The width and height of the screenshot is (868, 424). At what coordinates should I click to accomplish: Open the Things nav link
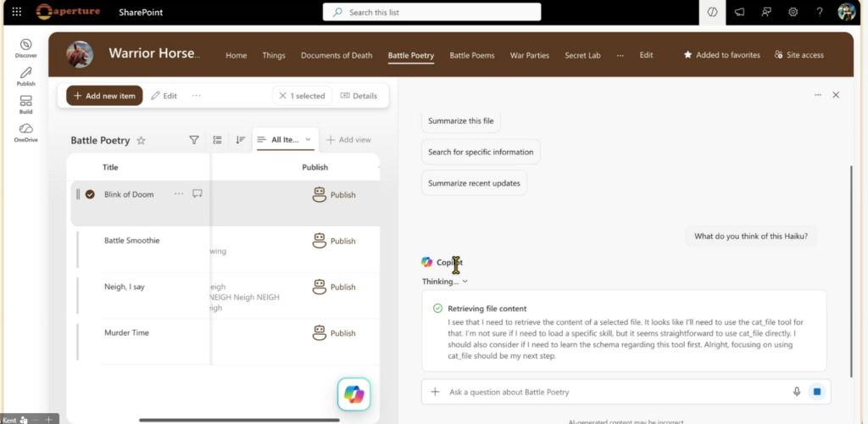pos(274,55)
